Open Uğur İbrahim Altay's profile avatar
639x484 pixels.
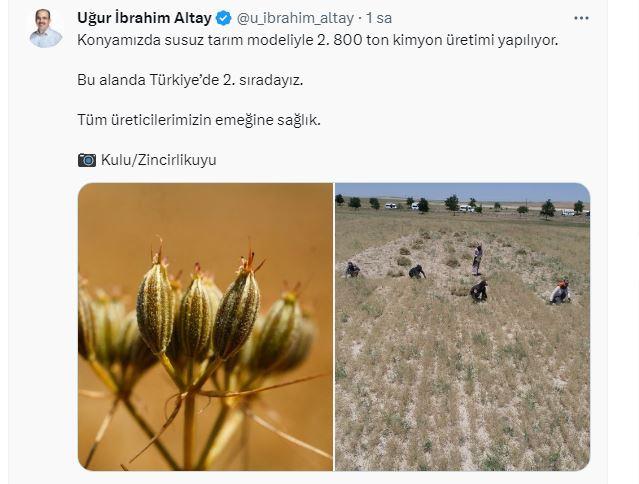point(46,28)
